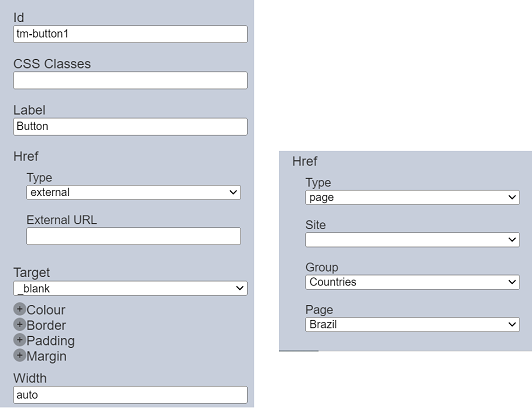Click the Padding section label
This screenshot has width=532, height=408.
click(x=51, y=341)
